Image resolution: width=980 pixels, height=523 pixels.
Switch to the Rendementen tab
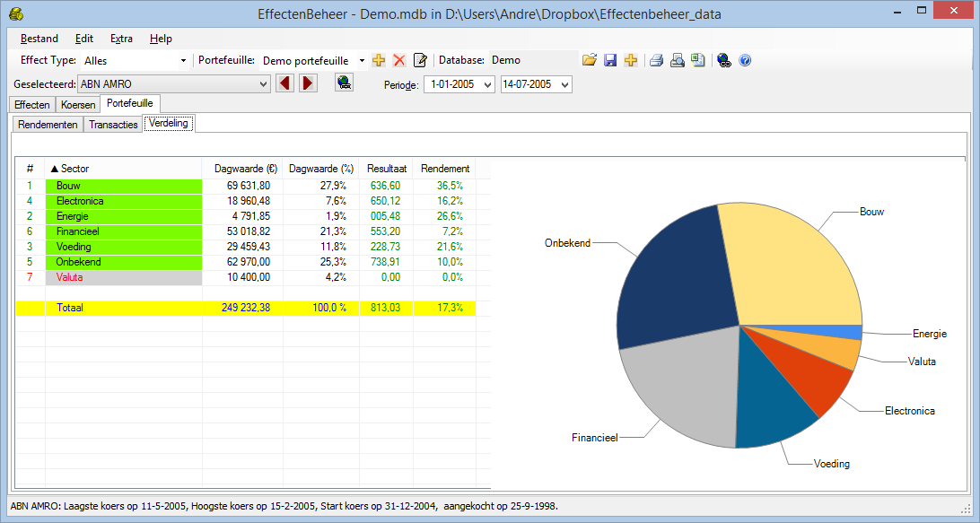(x=48, y=125)
